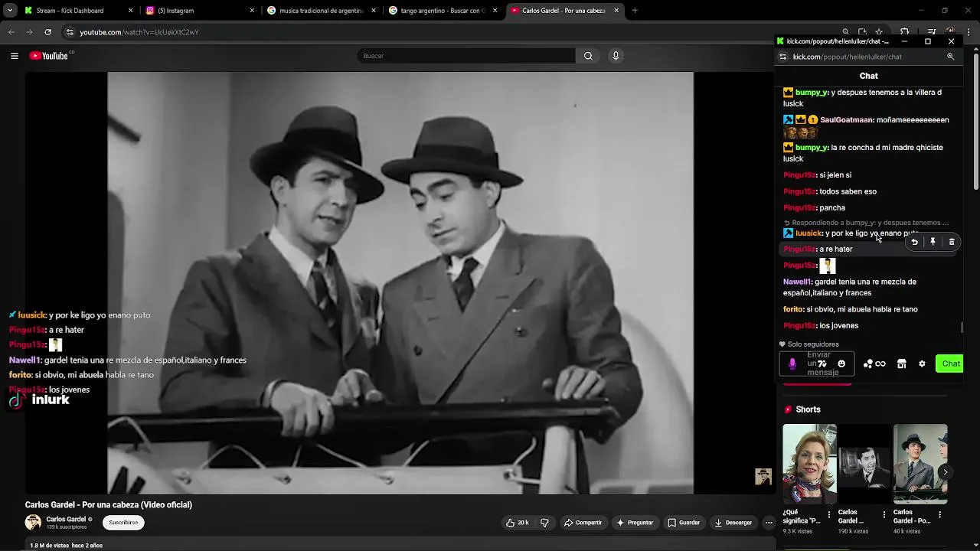Click the Suscribirse subscribe button

(x=123, y=523)
